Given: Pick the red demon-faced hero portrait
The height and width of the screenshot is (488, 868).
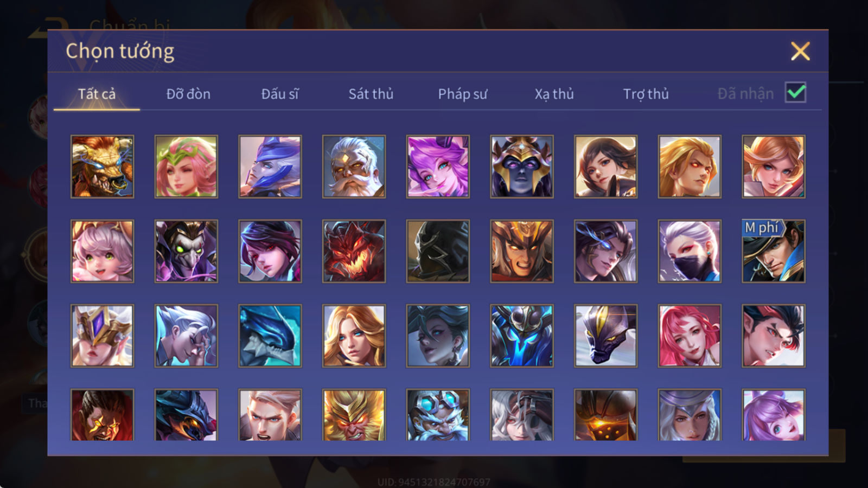Looking at the screenshot, I should tap(354, 251).
